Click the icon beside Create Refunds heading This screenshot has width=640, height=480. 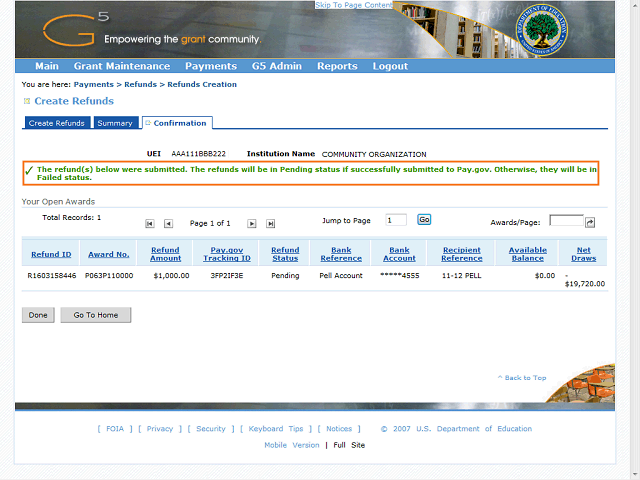click(27, 101)
